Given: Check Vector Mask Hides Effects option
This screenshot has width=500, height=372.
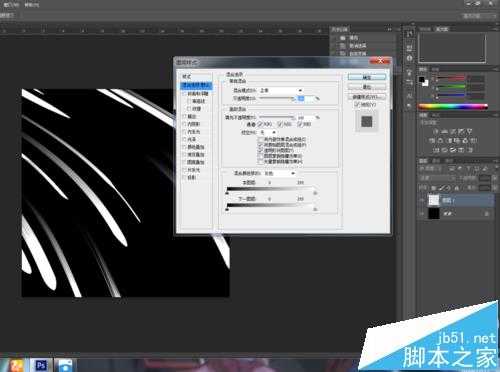Looking at the screenshot, I should pos(260,162).
